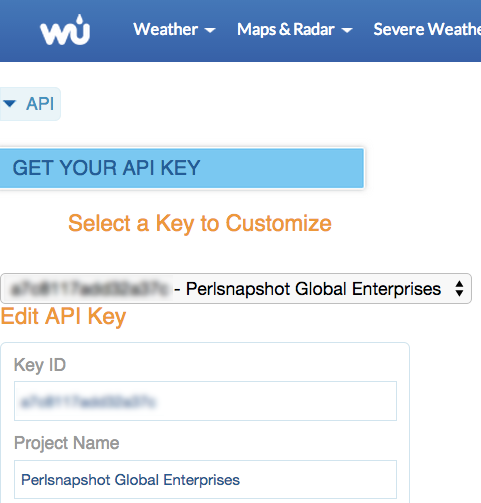This screenshot has height=503, width=481.
Task: Click the Select a Key to Customize heading
Action: [200, 223]
